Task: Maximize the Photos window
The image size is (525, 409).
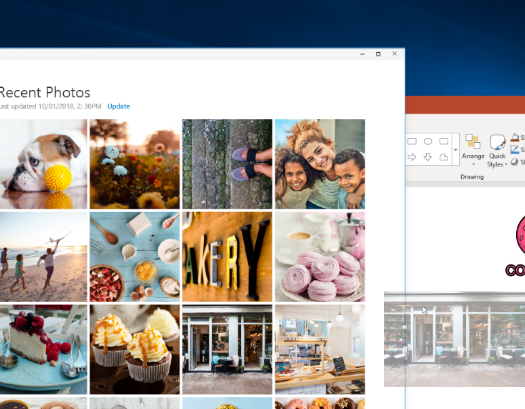Action: [x=378, y=54]
